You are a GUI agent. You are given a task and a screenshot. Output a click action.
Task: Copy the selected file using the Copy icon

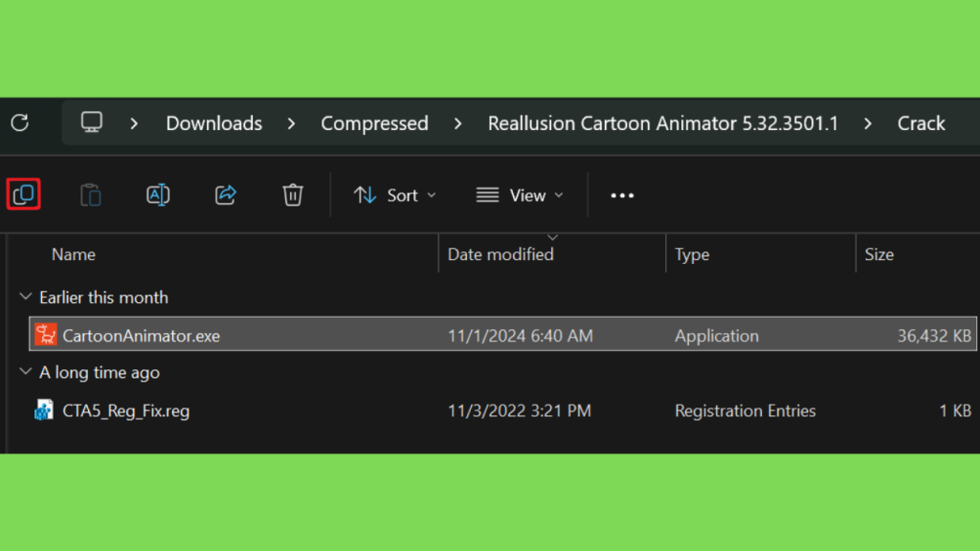24,194
